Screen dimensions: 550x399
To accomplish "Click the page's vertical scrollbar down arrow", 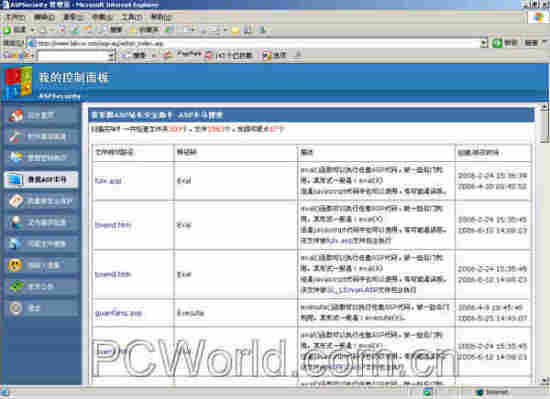I will [x=544, y=380].
